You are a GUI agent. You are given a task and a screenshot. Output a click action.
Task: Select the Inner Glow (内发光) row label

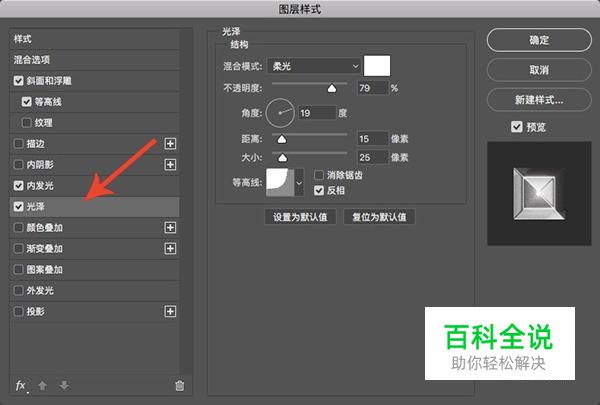click(x=40, y=186)
